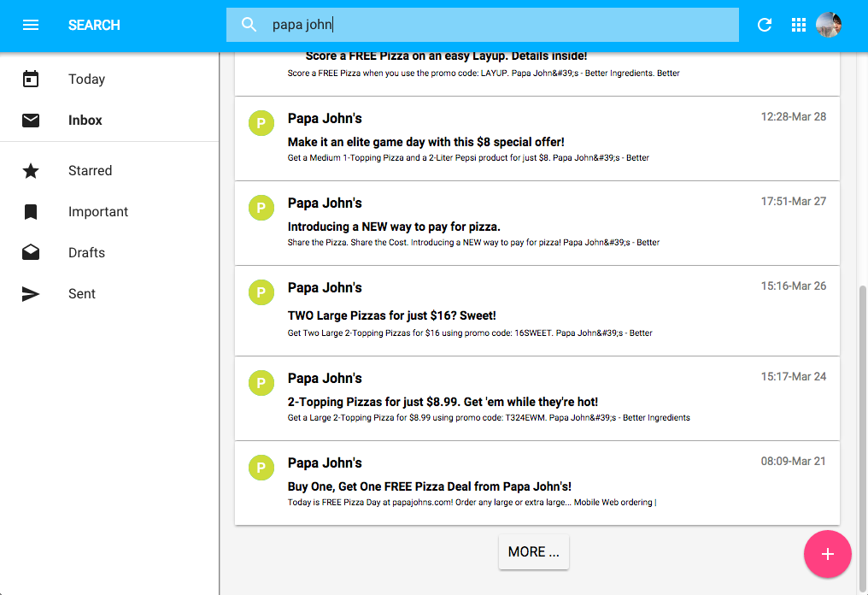Compose new mail with pink plus button
The width and height of the screenshot is (868, 595).
[828, 554]
